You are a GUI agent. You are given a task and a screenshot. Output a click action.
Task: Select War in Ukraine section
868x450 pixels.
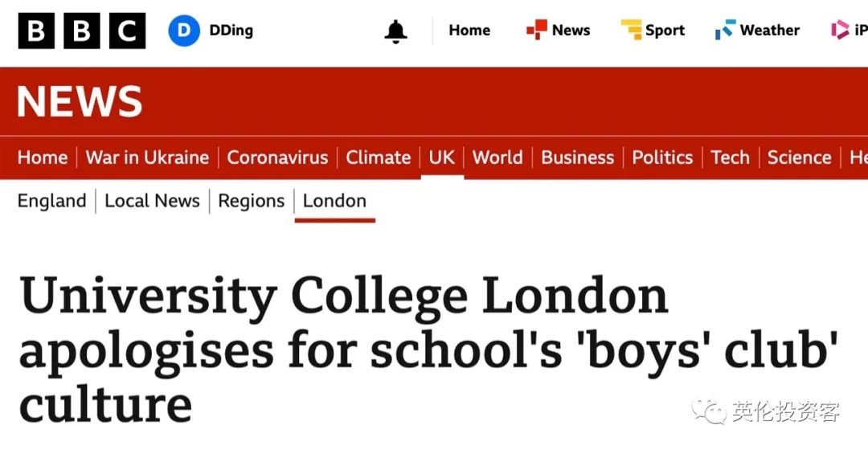[x=147, y=157]
